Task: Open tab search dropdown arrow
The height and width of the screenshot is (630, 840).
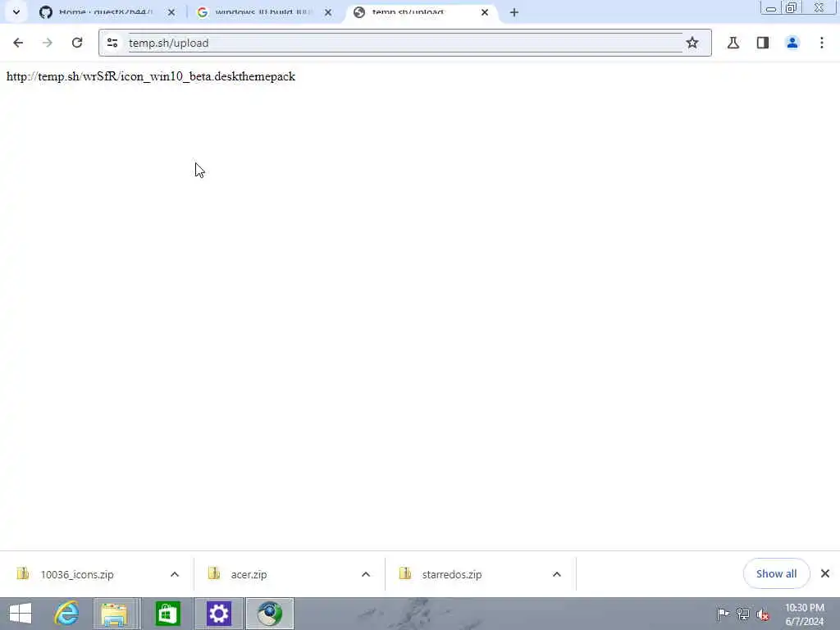Action: (16, 11)
